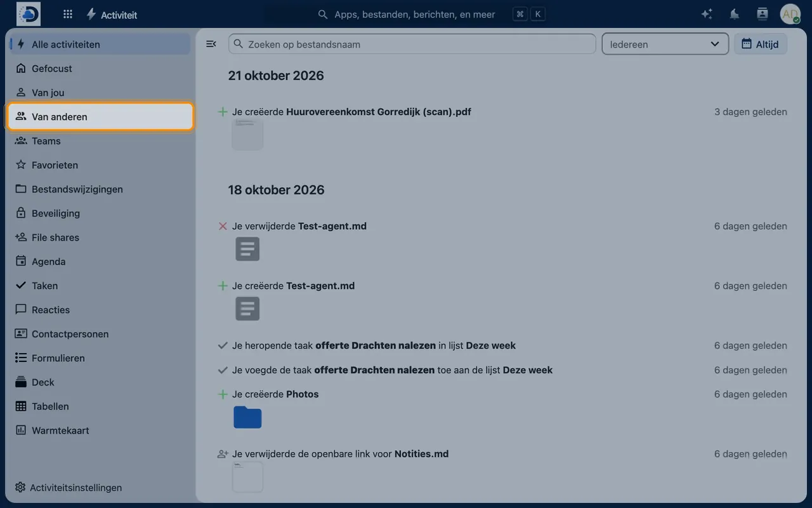Click the search field magnifier icon
The width and height of the screenshot is (812, 508).
coord(239,44)
